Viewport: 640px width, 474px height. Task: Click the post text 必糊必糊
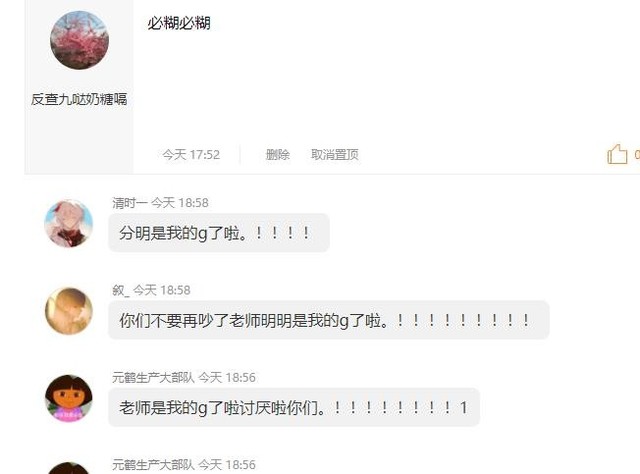tap(179, 23)
